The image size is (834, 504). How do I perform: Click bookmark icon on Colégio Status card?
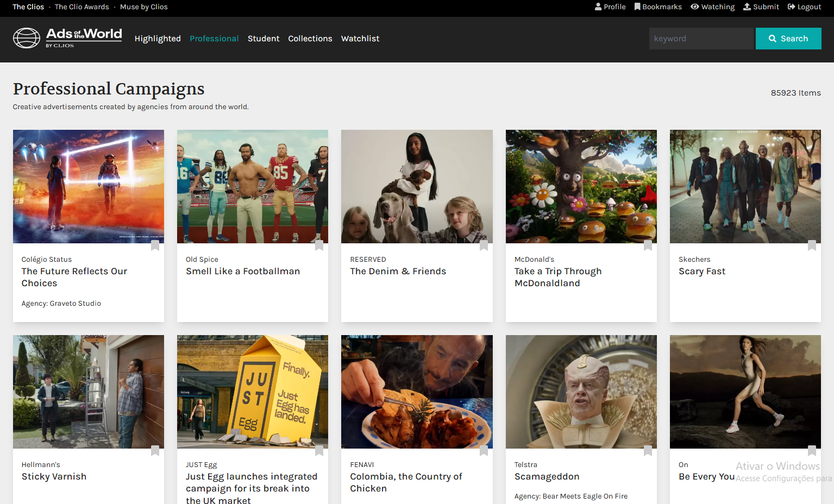pyautogui.click(x=155, y=245)
